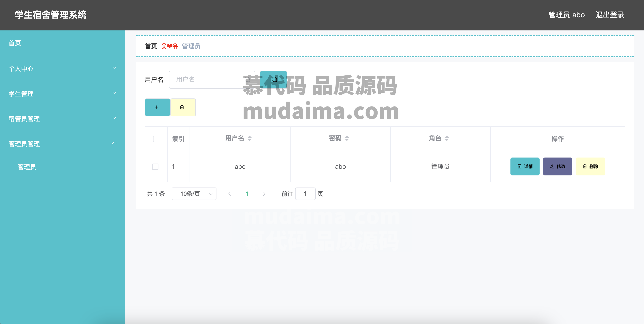Viewport: 644px width, 324px height.
Task: Collapse the 管理员管理 menu
Action: pyautogui.click(x=63, y=144)
